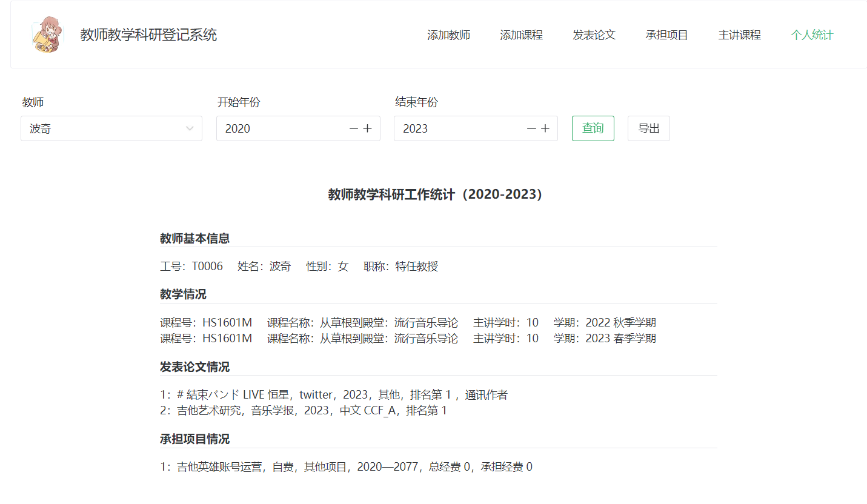This screenshot has width=867, height=504.
Task: Open the 教师 teacher selection dropdown
Action: click(x=111, y=128)
